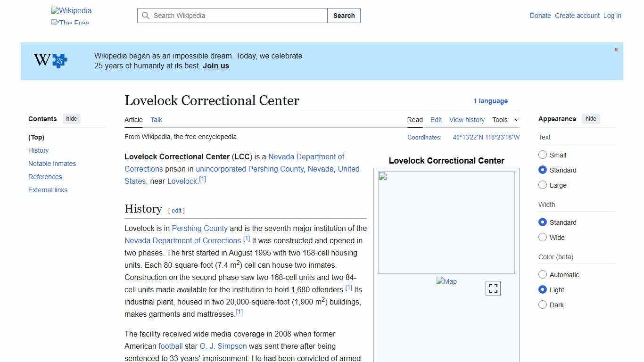The image size is (644, 362).
Task: Switch to the Talk tab
Action: coord(156,120)
